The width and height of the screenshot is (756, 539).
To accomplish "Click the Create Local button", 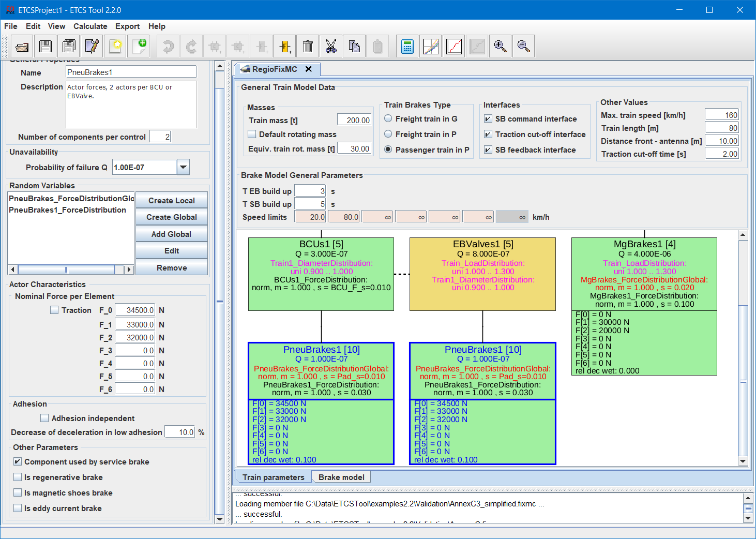I will click(171, 201).
